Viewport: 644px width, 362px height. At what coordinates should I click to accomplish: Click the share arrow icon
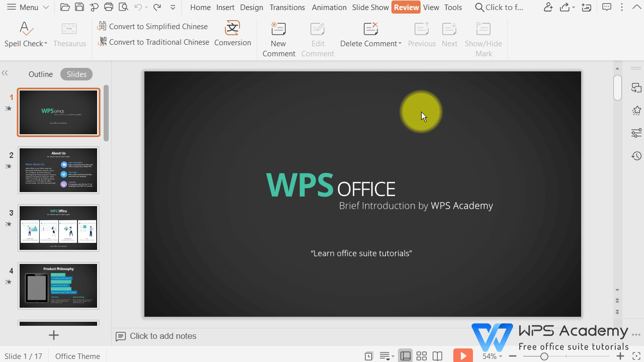point(565,7)
